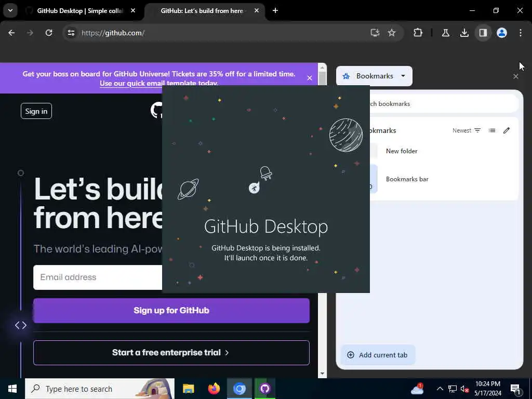Open the profile avatar icon
Viewport: 532px width, 399px height.
tap(502, 33)
